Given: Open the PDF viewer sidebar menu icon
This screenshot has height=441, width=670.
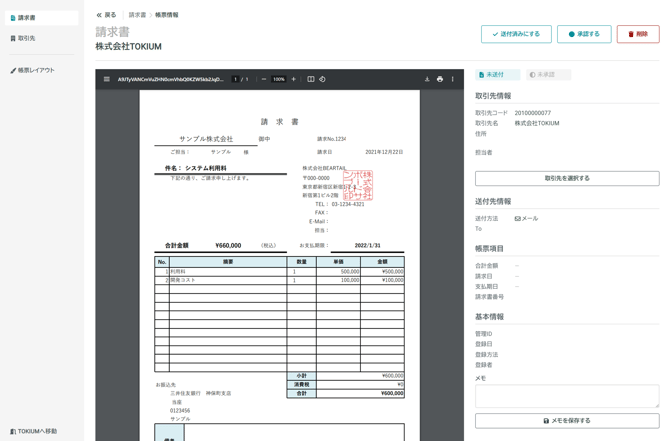Looking at the screenshot, I should pyautogui.click(x=107, y=79).
